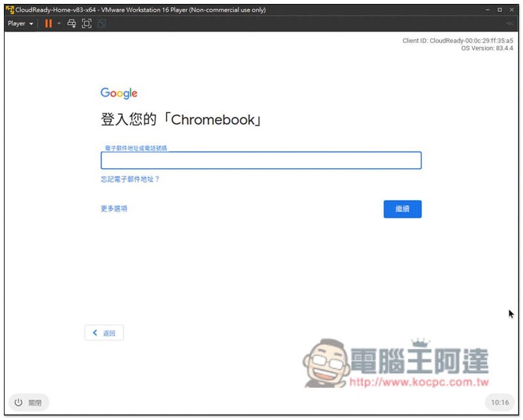This screenshot has width=523, height=420.
Task: Click the Unity mode icon in the toolbar
Action: coord(101,24)
